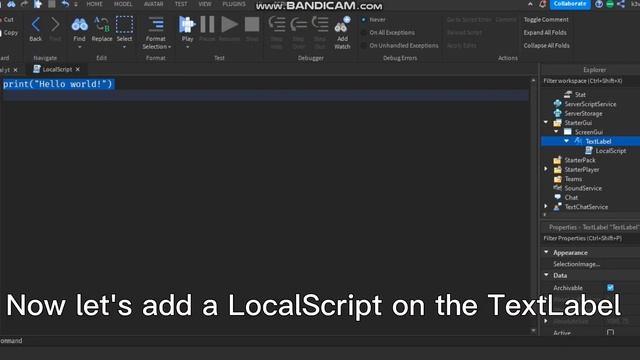Open the PLUGINS ribbon tab

click(x=234, y=4)
